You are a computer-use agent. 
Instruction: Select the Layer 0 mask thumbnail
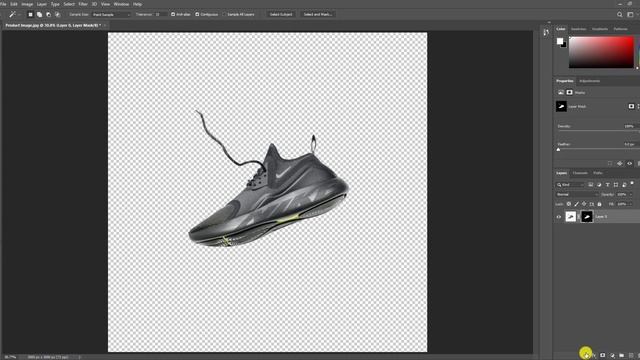click(x=587, y=217)
